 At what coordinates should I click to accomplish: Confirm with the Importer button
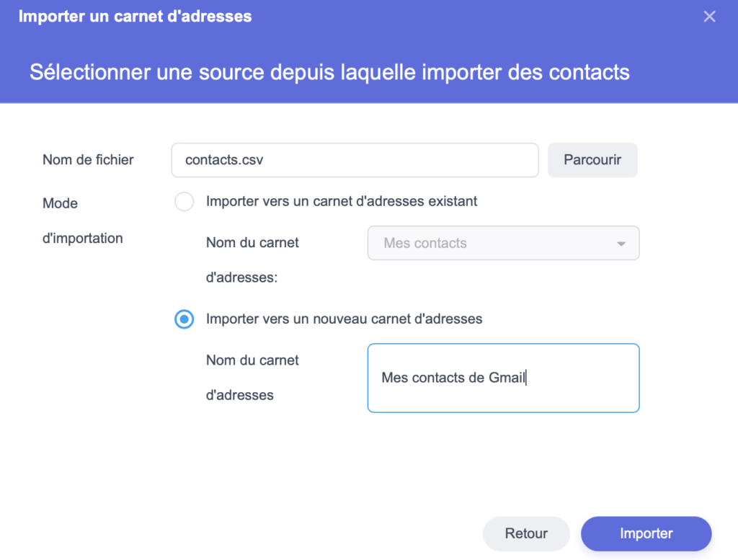point(646,534)
